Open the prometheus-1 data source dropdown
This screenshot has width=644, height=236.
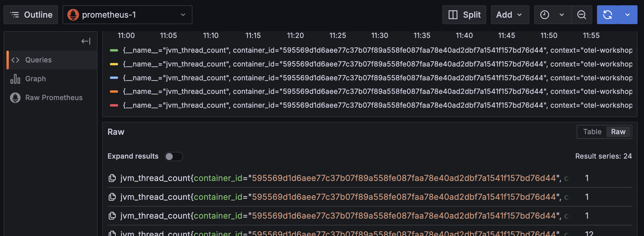tap(127, 15)
